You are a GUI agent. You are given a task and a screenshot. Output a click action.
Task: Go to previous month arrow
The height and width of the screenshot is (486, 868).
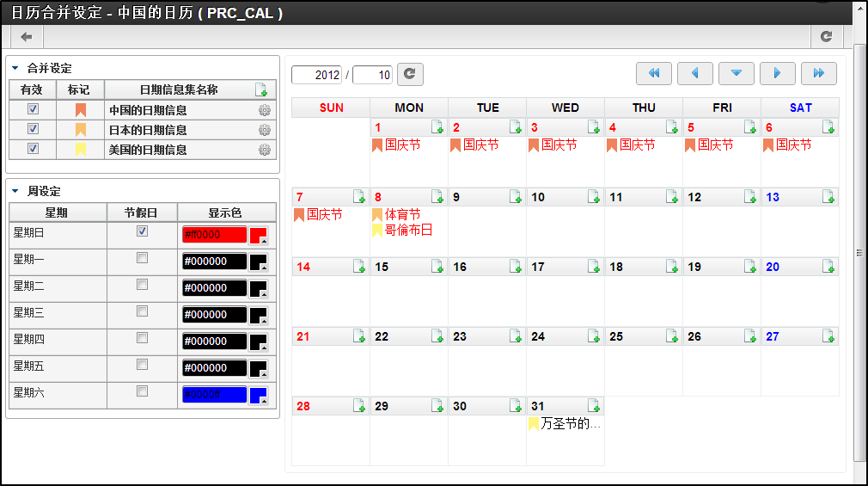coord(694,73)
